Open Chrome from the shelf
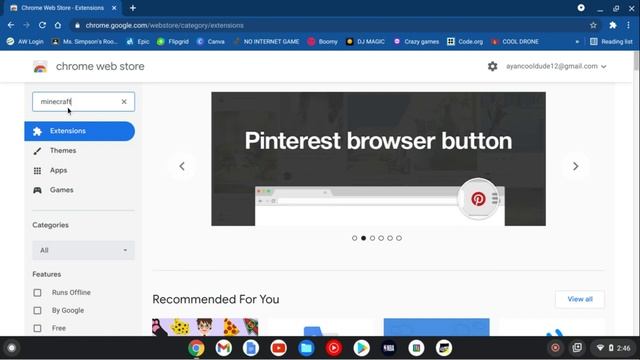 click(x=196, y=348)
